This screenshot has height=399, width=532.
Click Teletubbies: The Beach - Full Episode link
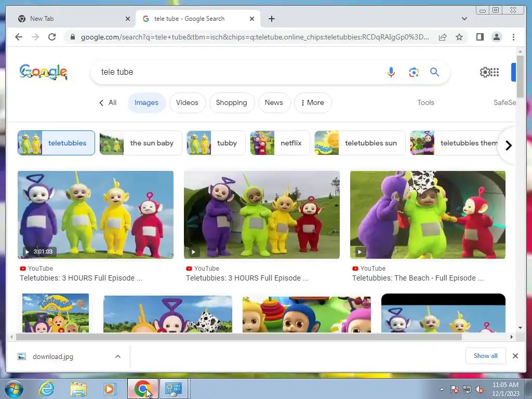coord(418,278)
